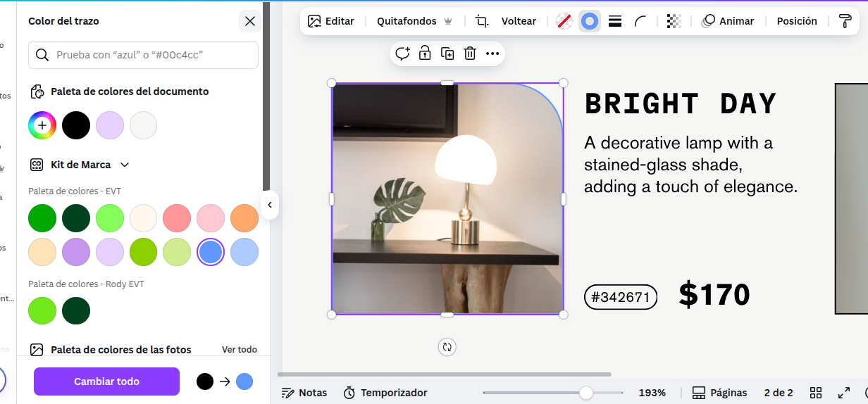Select the crop tool icon
This screenshot has width=868, height=404.
point(482,21)
